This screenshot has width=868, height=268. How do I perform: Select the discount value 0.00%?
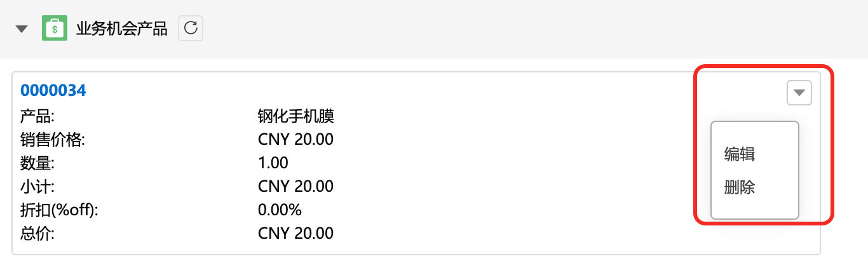(280, 210)
